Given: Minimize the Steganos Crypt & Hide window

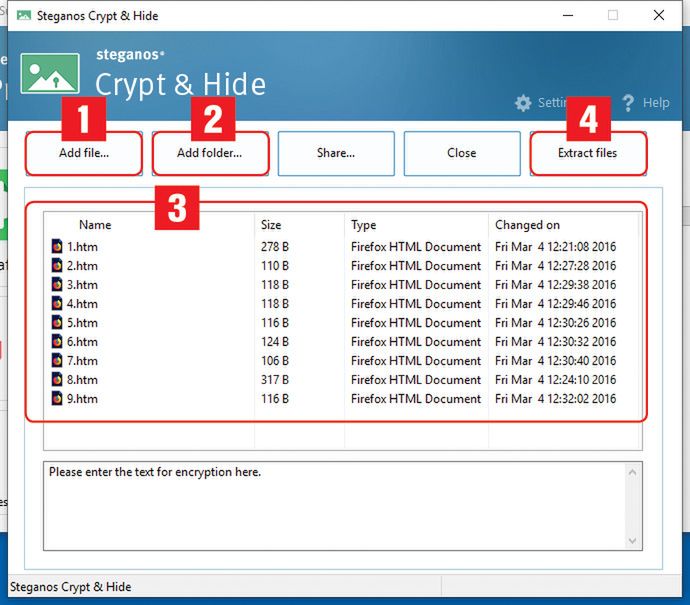Looking at the screenshot, I should point(568,15).
